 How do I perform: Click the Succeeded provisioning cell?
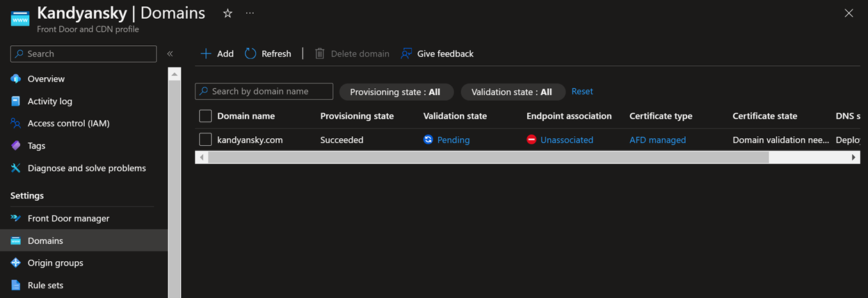[x=341, y=140]
